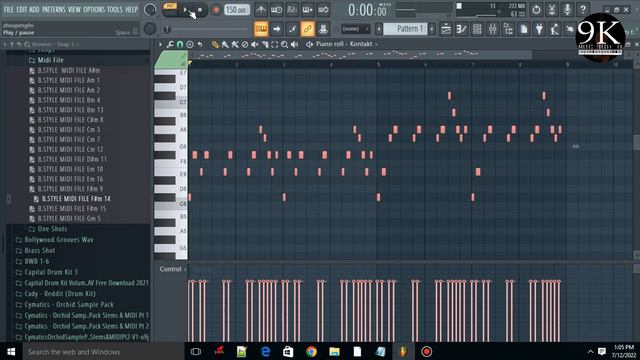Toggle the Metronome button
This screenshot has width=640, height=360.
click(261, 9)
